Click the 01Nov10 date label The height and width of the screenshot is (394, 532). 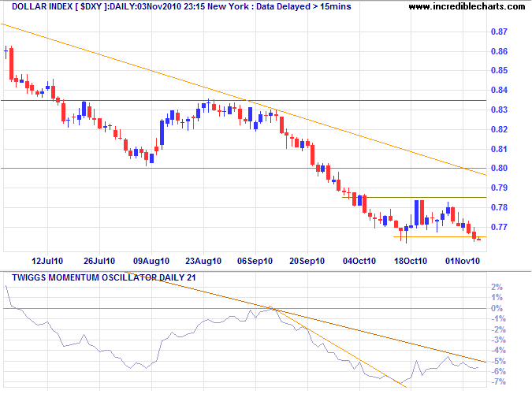(x=463, y=261)
